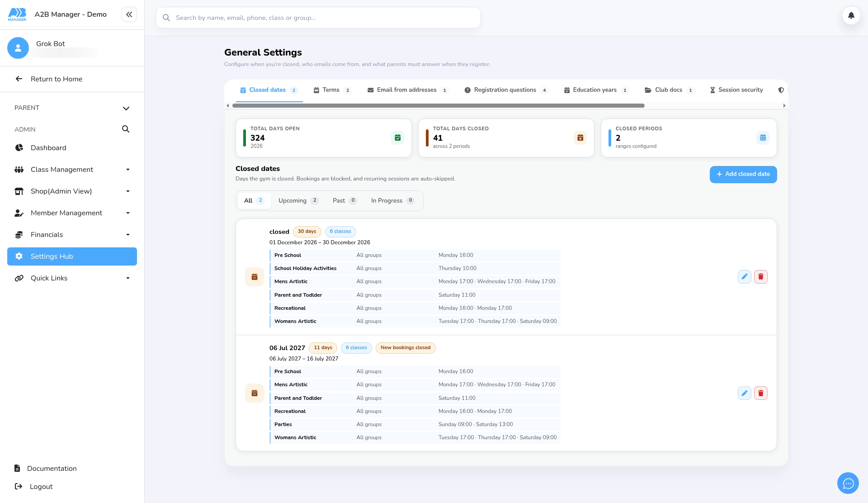Delete the 06 Jul 2027 closed period

761,393
